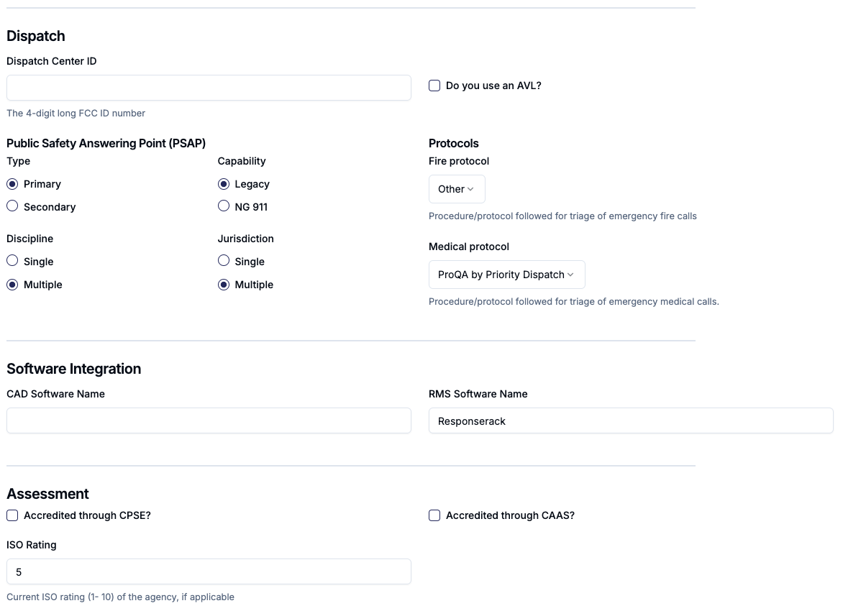The width and height of the screenshot is (843, 616).
Task: Edit the RMS Software Name field
Action: pyautogui.click(x=630, y=420)
